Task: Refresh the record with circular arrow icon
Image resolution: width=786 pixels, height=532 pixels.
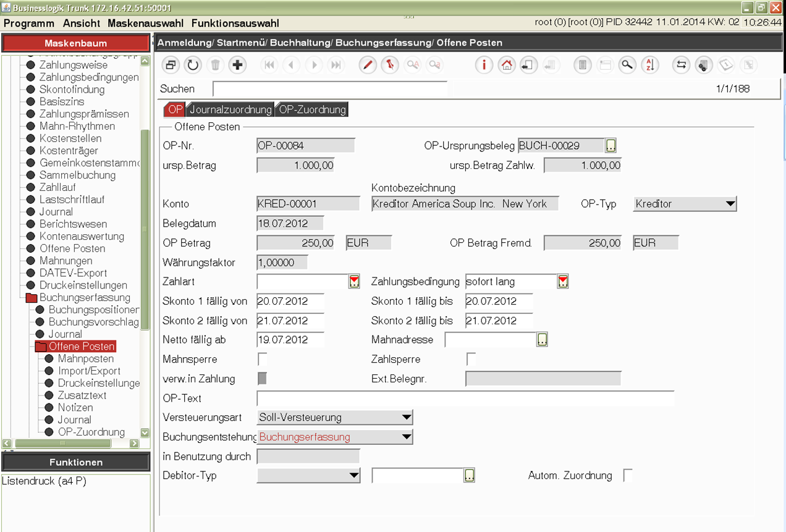Action: 193,65
